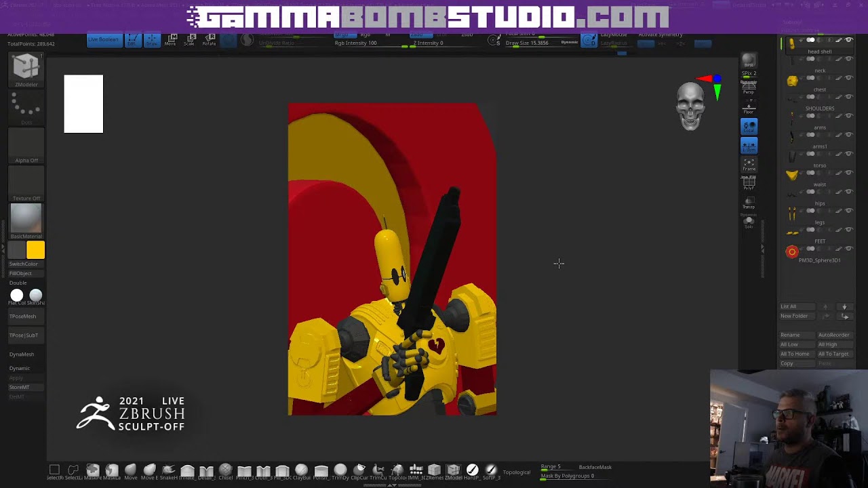This screenshot has height=488, width=868.
Task: Toggle Persp perspective view
Action: pos(749,87)
